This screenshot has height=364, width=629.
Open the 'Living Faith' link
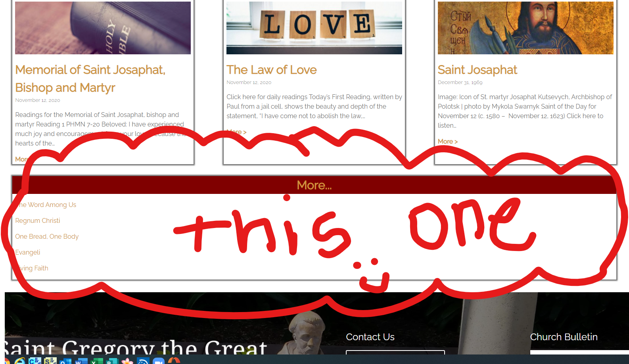[33, 268]
